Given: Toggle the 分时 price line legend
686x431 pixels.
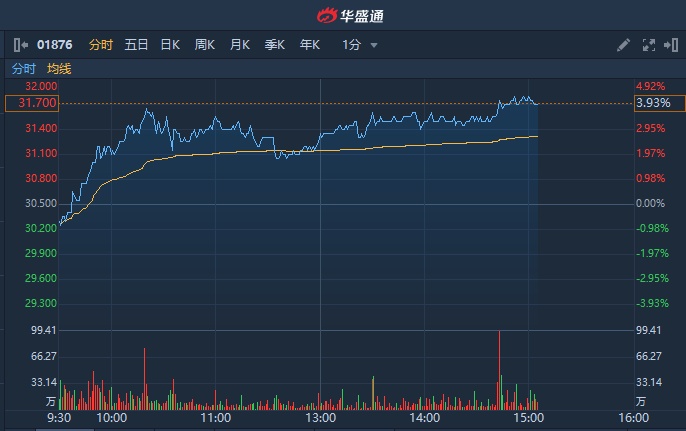Looking at the screenshot, I should pos(23,69).
